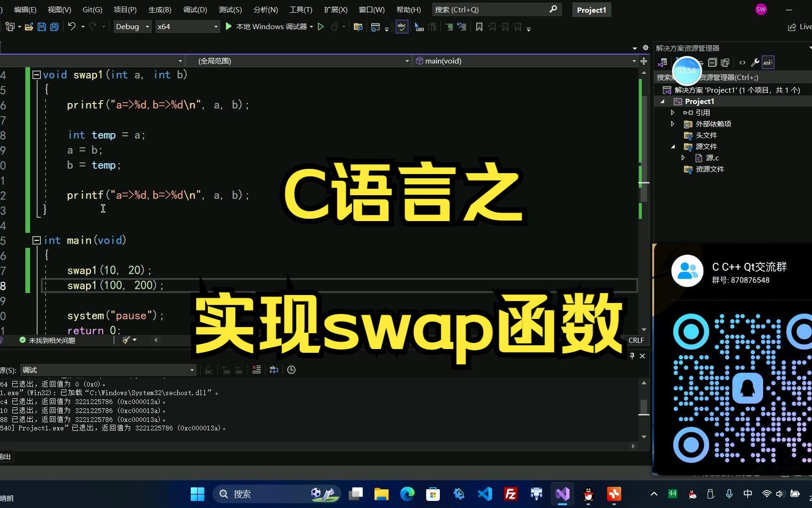Open the x64 platform dropdown

(x=188, y=27)
